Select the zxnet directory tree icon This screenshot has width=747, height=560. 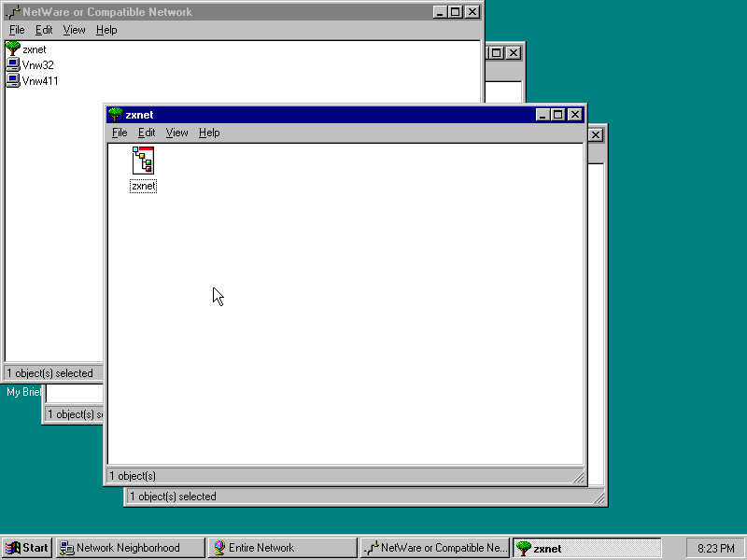[143, 161]
